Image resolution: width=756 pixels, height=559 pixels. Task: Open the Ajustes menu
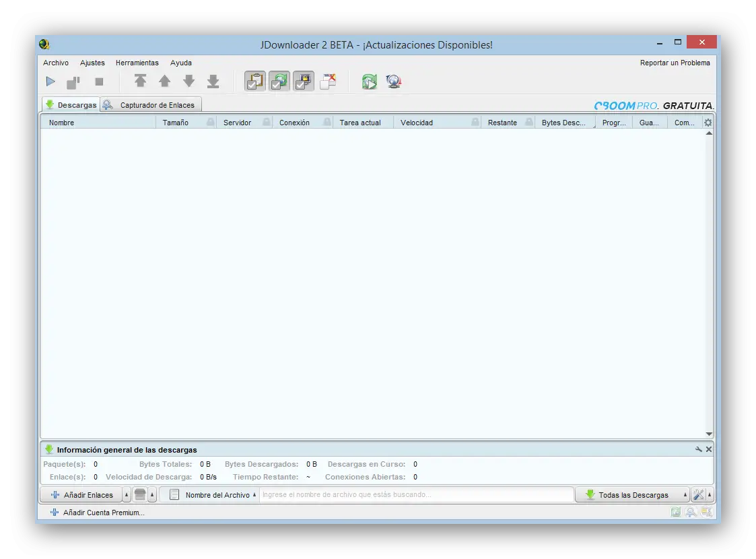coord(93,63)
